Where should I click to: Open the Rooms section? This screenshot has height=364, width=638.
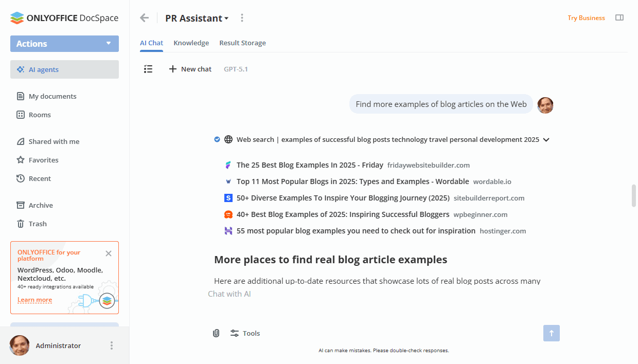coord(40,115)
